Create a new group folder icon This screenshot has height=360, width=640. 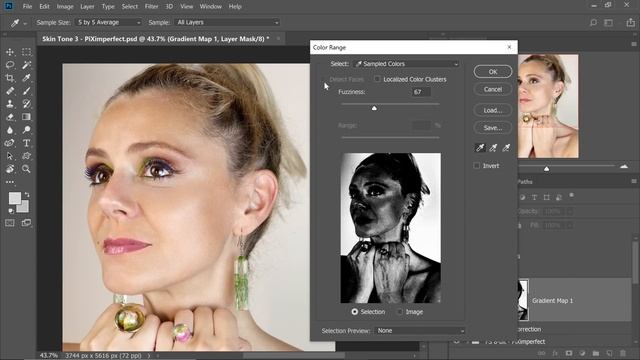596,353
